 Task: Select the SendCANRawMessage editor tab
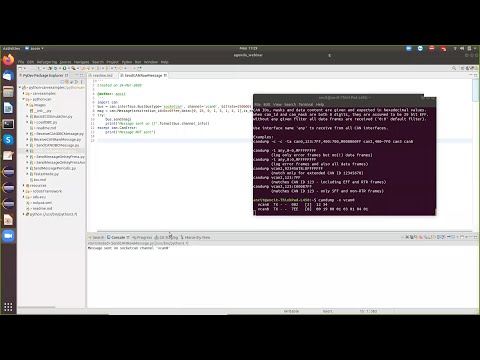click(x=143, y=76)
